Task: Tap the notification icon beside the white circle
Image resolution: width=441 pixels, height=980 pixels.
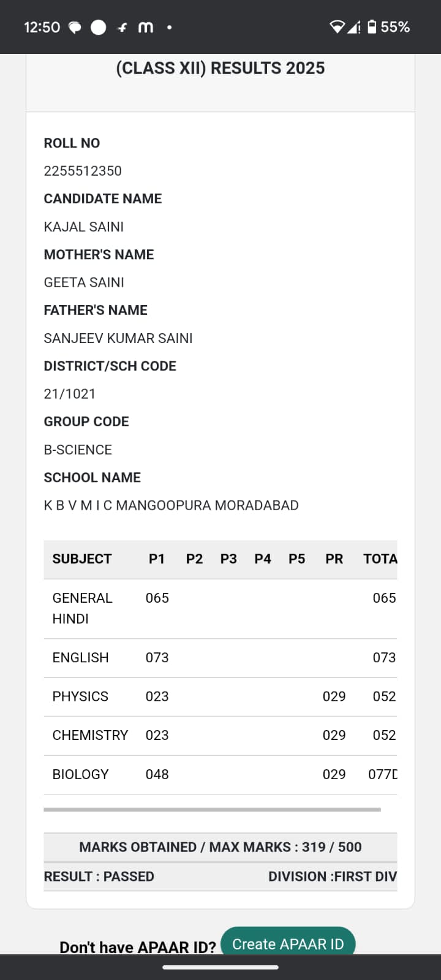Action: click(x=123, y=28)
